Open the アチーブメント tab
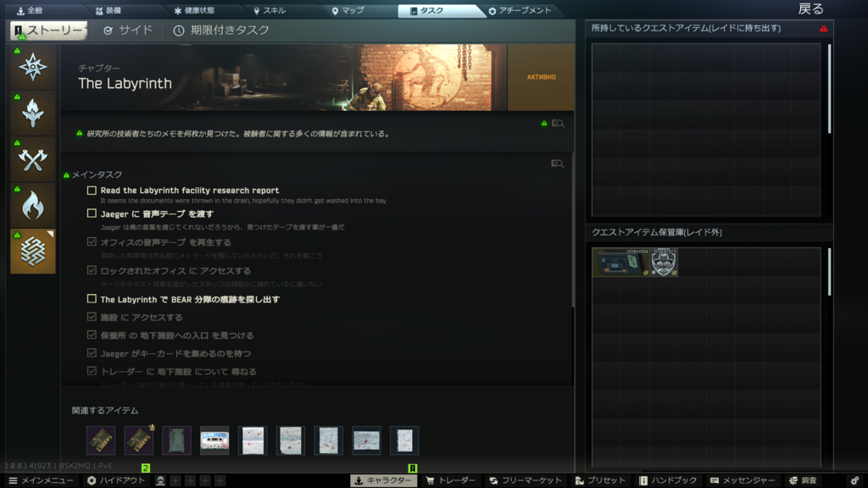This screenshot has width=868, height=488. [x=520, y=11]
